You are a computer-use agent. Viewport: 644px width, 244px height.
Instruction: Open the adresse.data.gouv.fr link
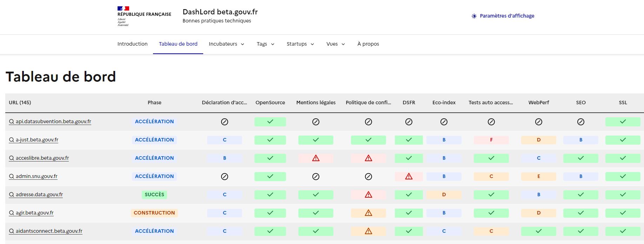[x=36, y=195]
